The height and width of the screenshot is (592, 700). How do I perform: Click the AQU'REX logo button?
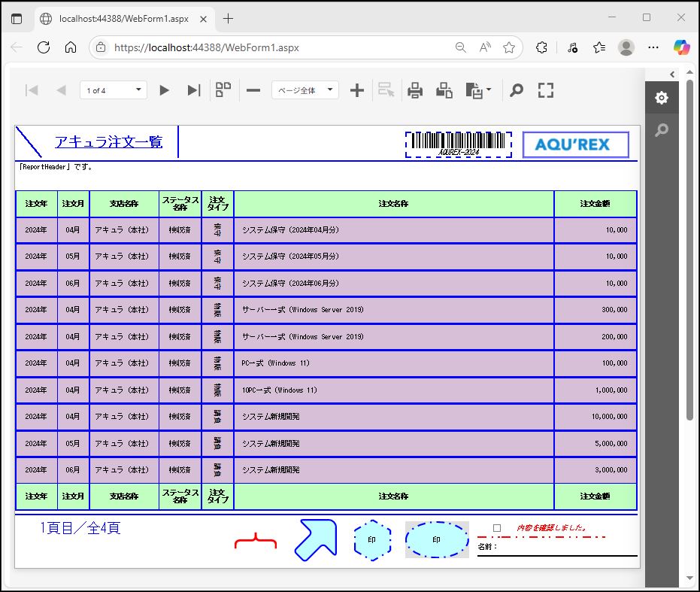point(575,144)
